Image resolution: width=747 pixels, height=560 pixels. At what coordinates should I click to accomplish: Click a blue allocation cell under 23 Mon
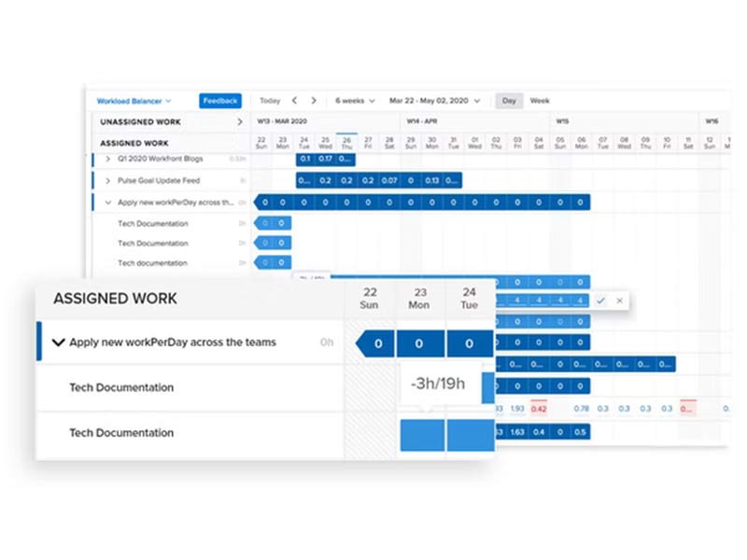(419, 342)
